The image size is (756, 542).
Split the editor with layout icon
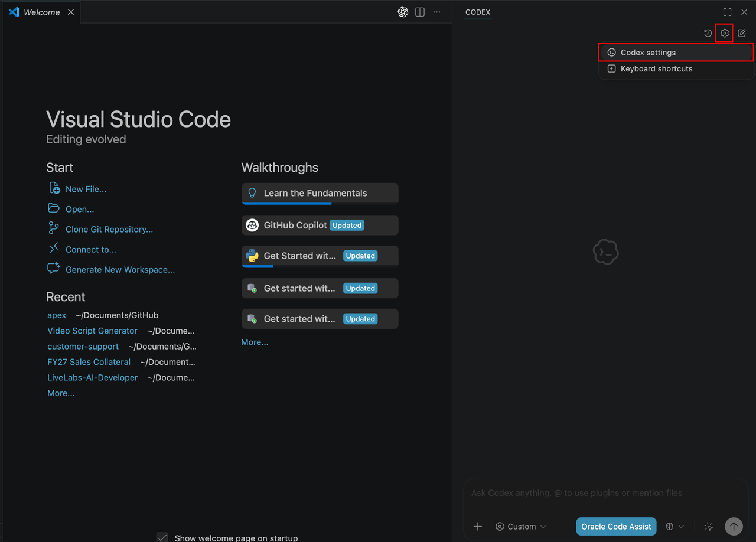420,12
